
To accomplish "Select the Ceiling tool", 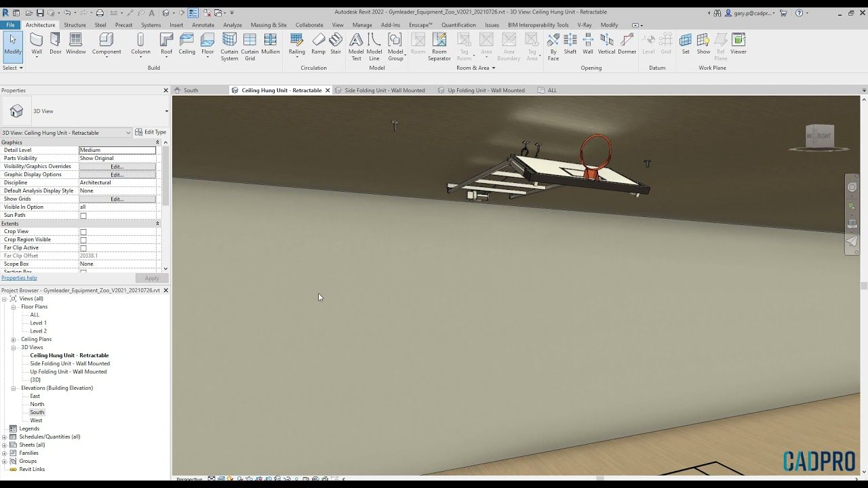I will click(x=187, y=44).
